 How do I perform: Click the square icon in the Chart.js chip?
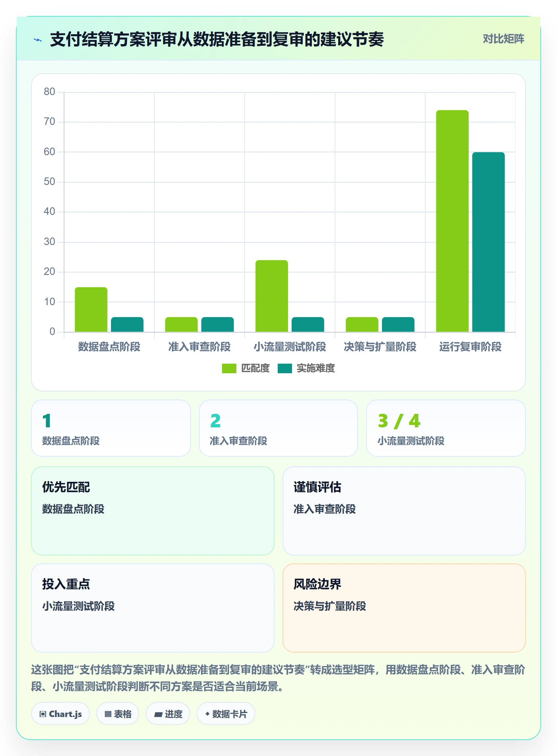click(x=43, y=714)
